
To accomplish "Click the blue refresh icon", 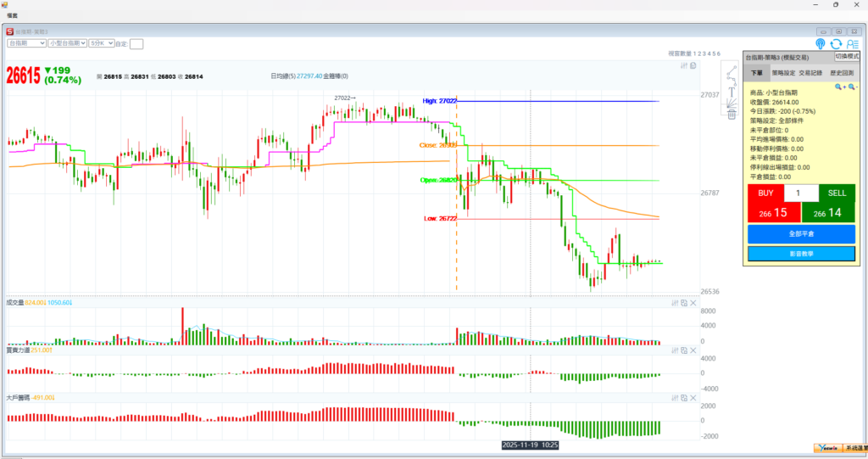I will [x=836, y=43].
